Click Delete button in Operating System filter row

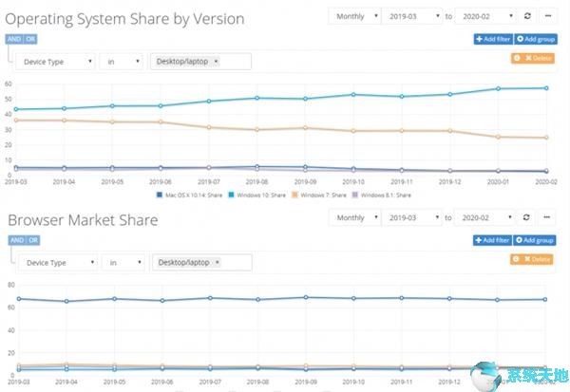click(533, 58)
